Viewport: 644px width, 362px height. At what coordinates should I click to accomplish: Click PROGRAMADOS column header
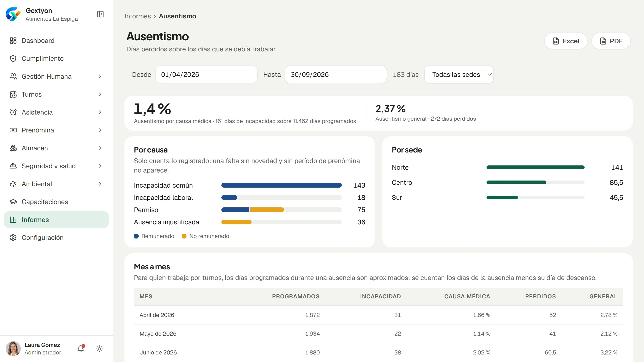tap(296, 296)
